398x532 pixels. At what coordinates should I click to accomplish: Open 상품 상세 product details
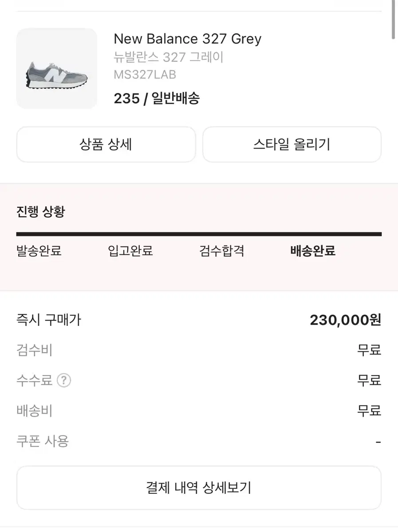tap(106, 145)
